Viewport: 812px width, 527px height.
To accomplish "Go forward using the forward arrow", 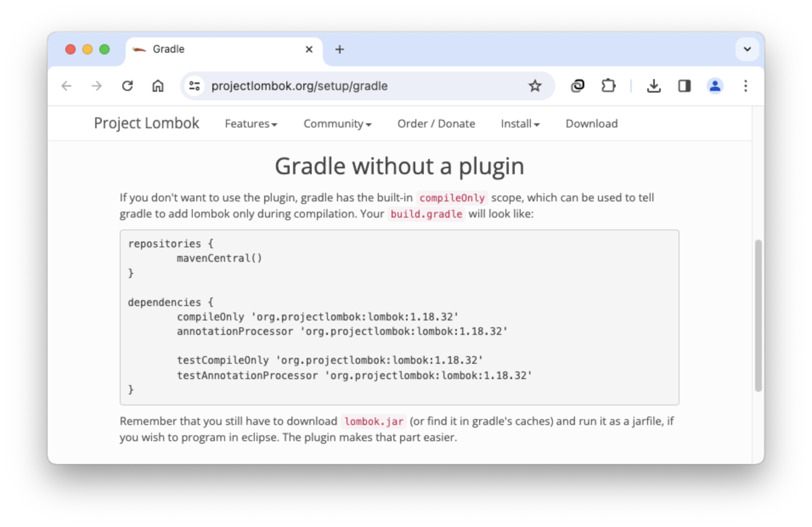I will pyautogui.click(x=97, y=86).
